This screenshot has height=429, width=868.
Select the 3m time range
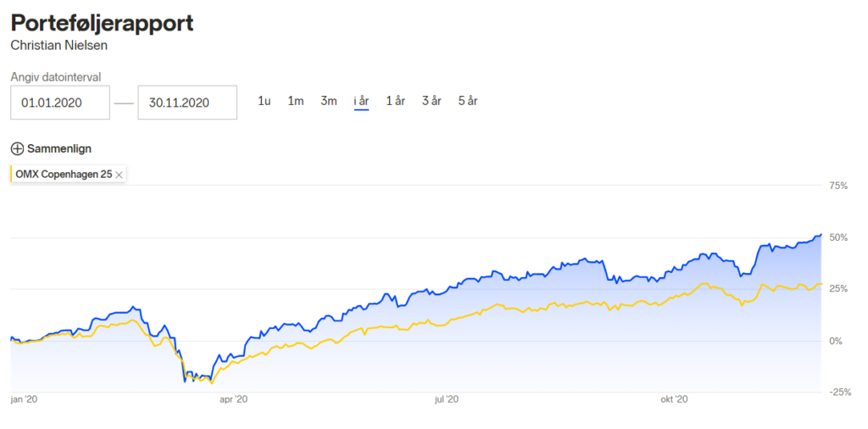(329, 101)
